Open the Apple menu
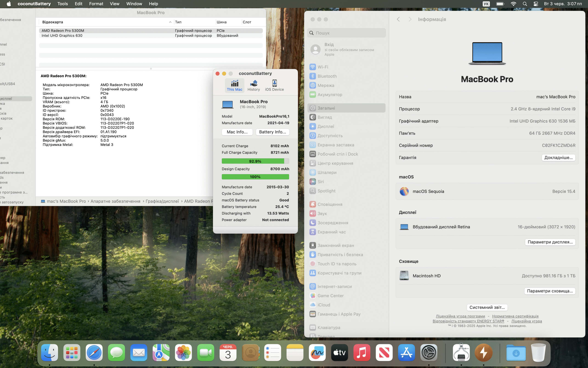 click(x=9, y=4)
